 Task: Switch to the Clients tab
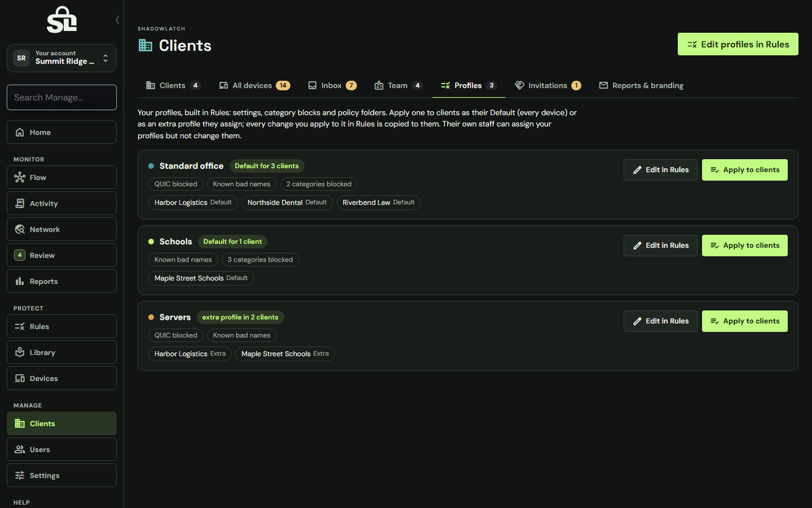(173, 85)
